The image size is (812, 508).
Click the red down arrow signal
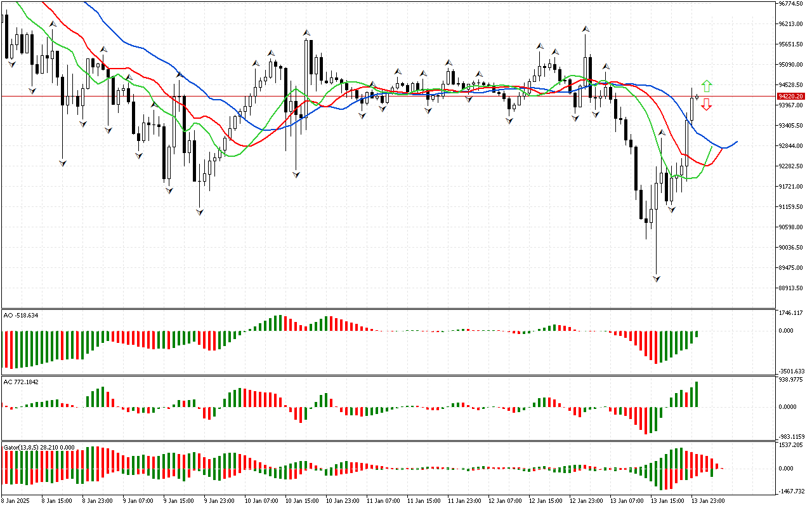(x=706, y=105)
